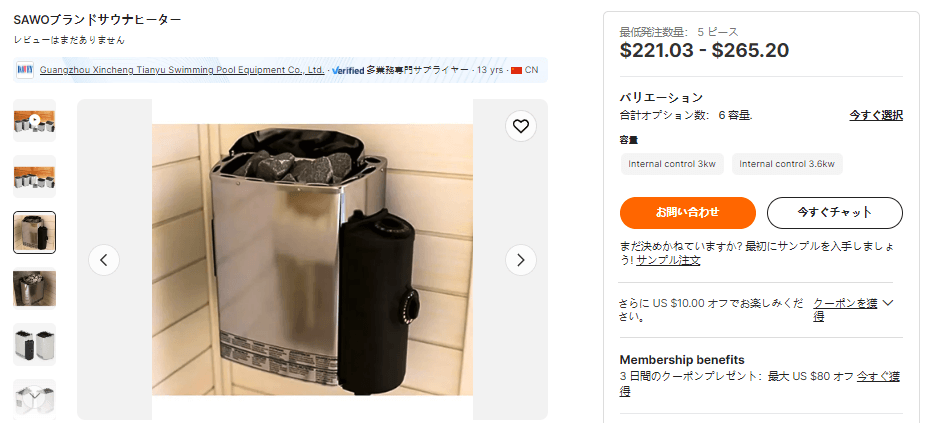This screenshot has height=423, width=926.
Task: Show the close-up heater stones thumbnail
Action: pos(34,288)
